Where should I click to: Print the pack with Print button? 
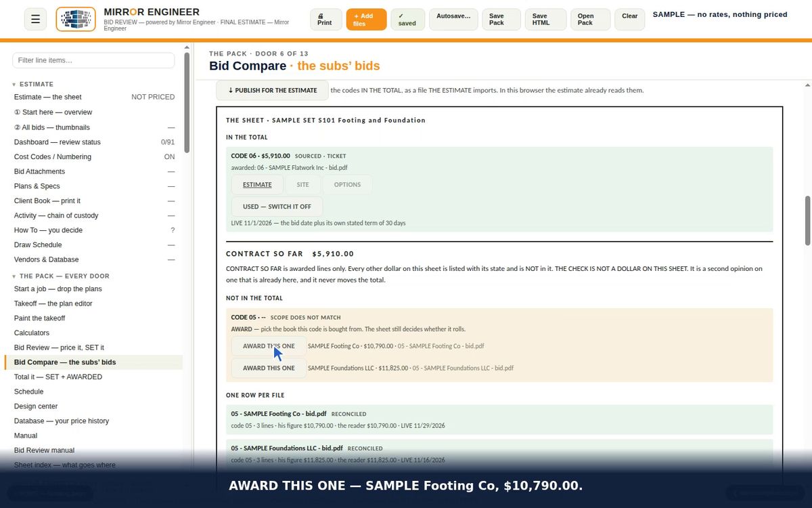pos(326,20)
